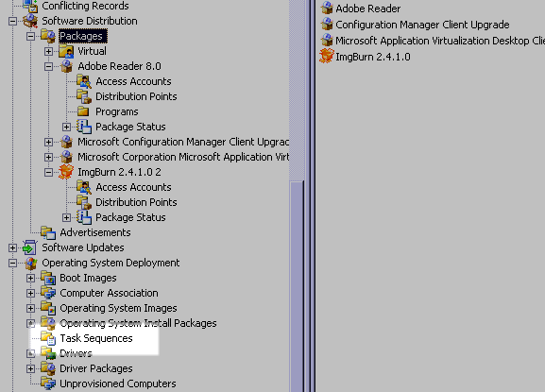Expand Package Status under ImgBurn
Image resolution: width=545 pixels, height=392 pixels.
pyautogui.click(x=67, y=217)
